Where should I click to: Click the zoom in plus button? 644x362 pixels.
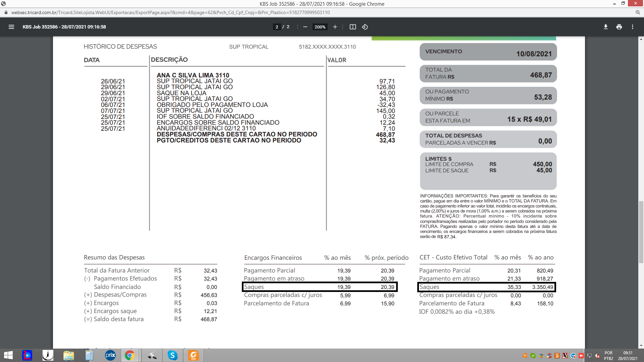tap(335, 27)
